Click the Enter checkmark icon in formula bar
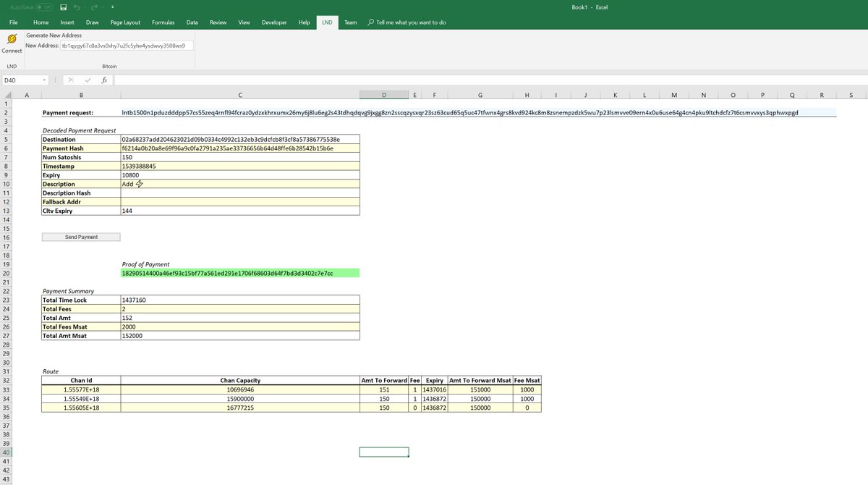This screenshot has width=868, height=485. [x=88, y=80]
